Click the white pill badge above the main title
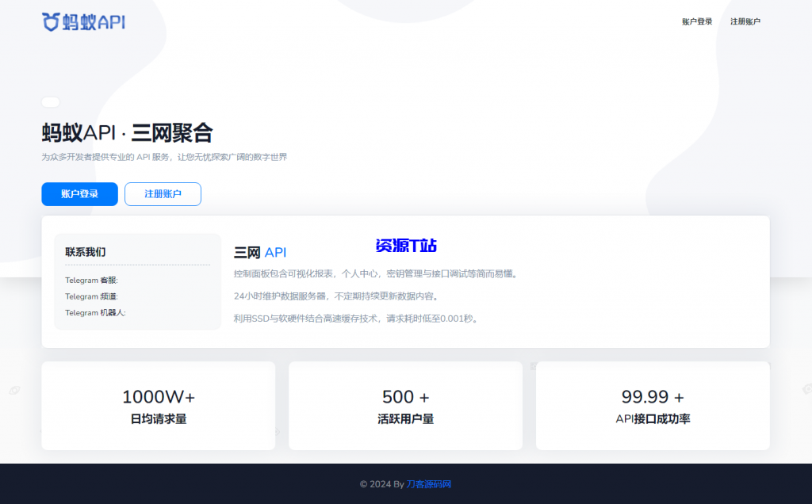This screenshot has width=812, height=504. 51,101
